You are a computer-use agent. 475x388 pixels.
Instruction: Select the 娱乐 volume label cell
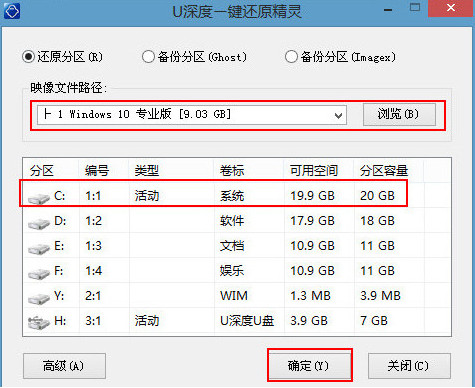point(232,271)
